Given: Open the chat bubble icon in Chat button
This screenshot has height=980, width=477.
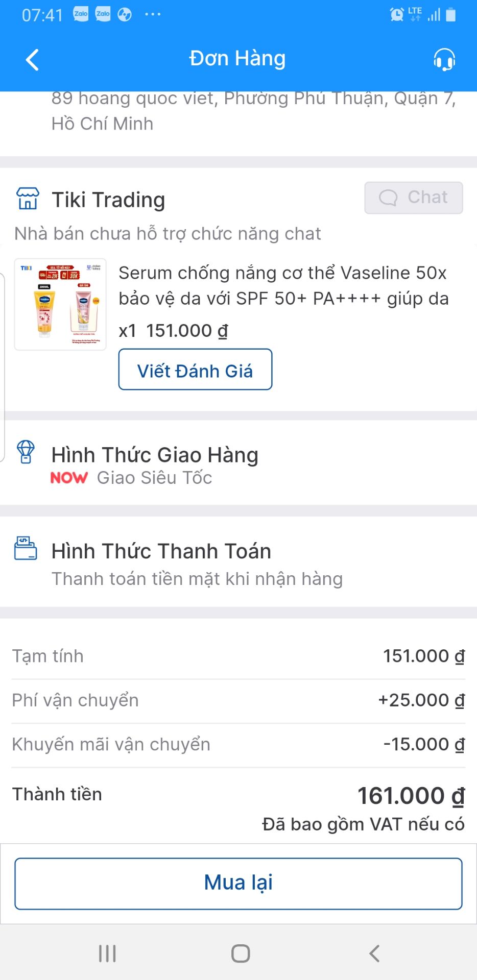Looking at the screenshot, I should coord(389,198).
